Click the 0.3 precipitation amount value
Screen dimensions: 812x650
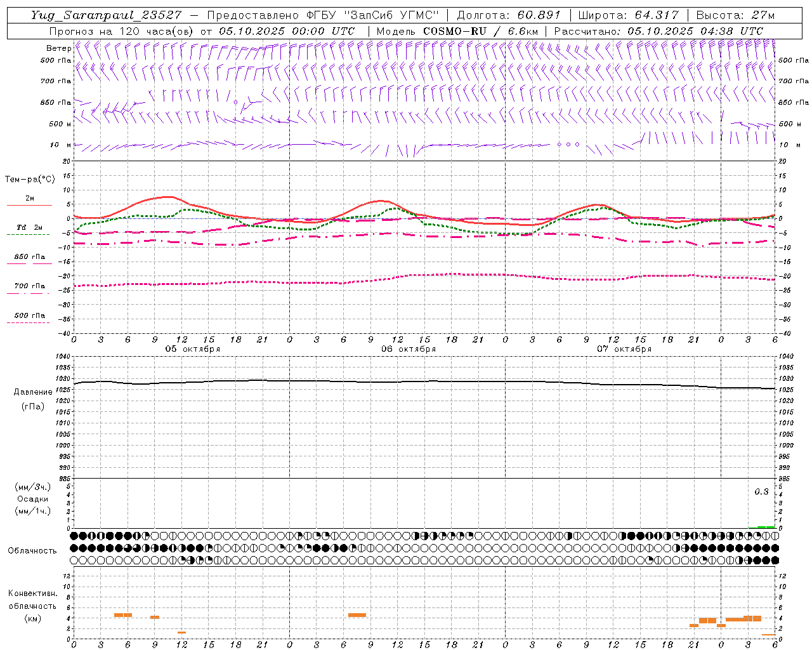pos(761,492)
